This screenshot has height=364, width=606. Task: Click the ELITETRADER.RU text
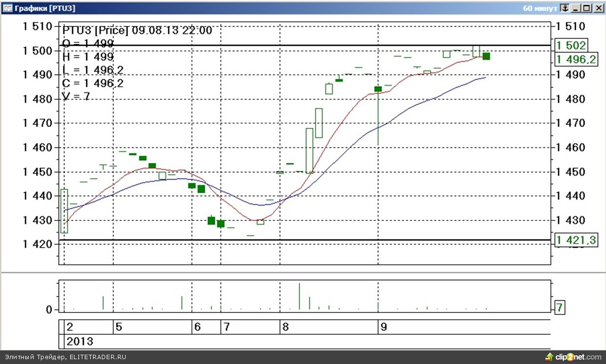tap(97, 357)
